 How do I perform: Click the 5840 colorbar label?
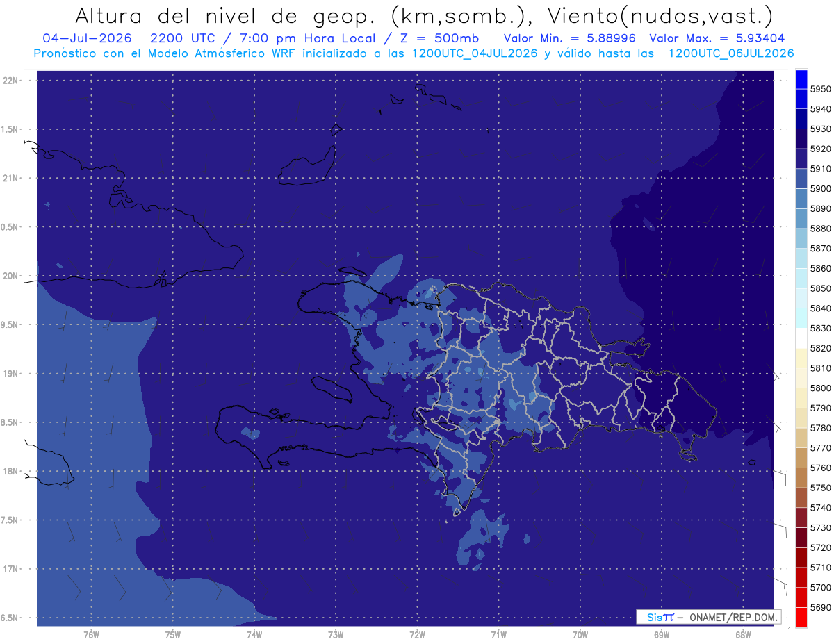pyautogui.click(x=820, y=308)
